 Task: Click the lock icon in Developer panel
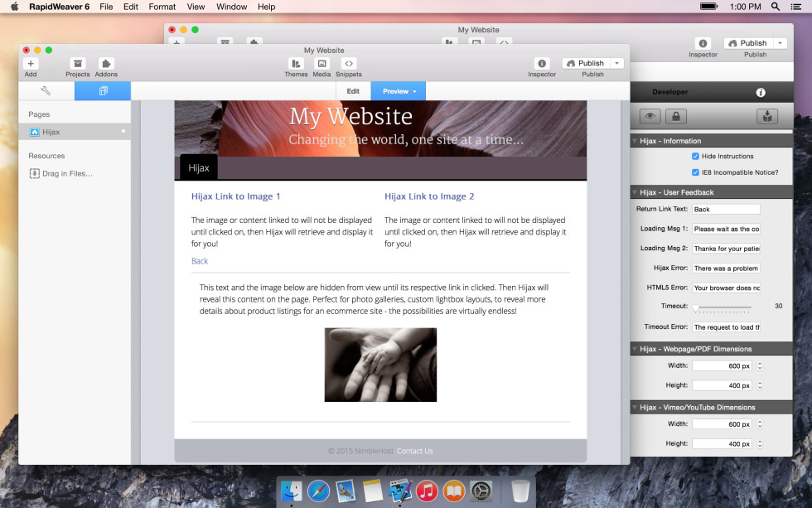(676, 117)
